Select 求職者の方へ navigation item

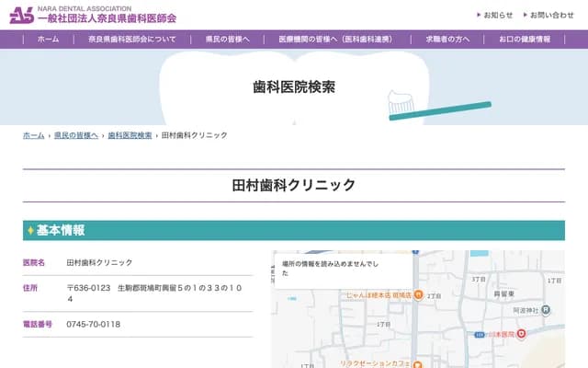pos(447,40)
